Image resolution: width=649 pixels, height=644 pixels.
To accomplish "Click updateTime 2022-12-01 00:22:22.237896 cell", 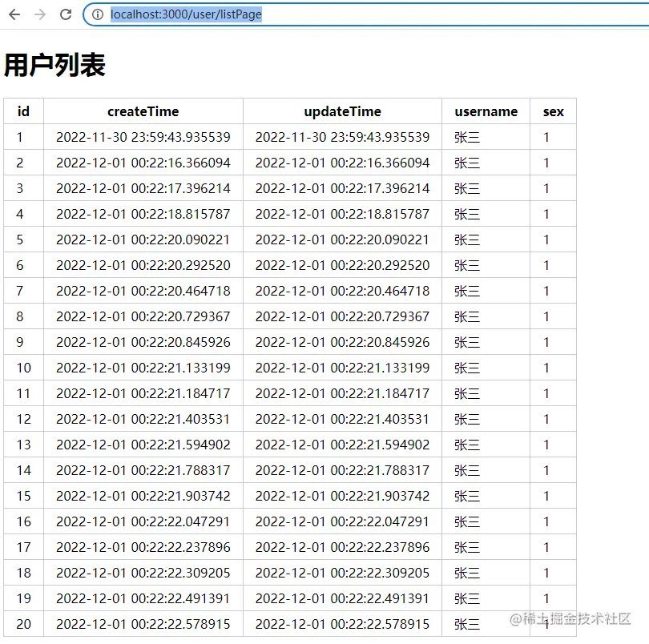I will (x=342, y=547).
